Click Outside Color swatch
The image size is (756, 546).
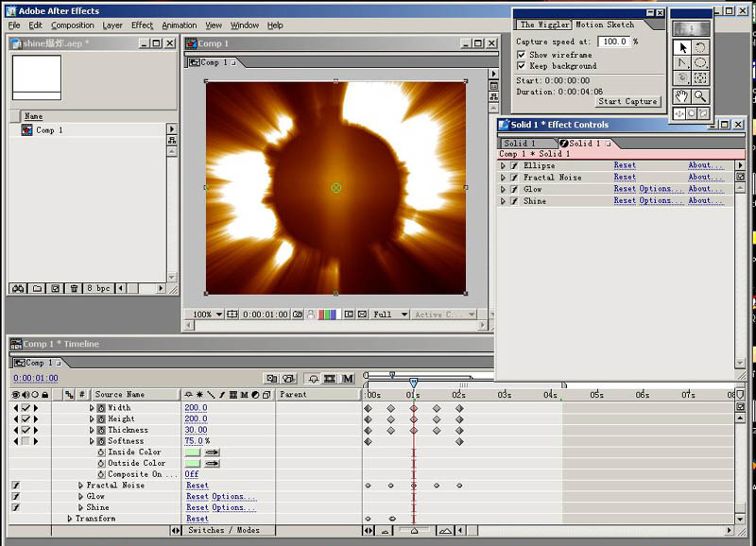[192, 463]
